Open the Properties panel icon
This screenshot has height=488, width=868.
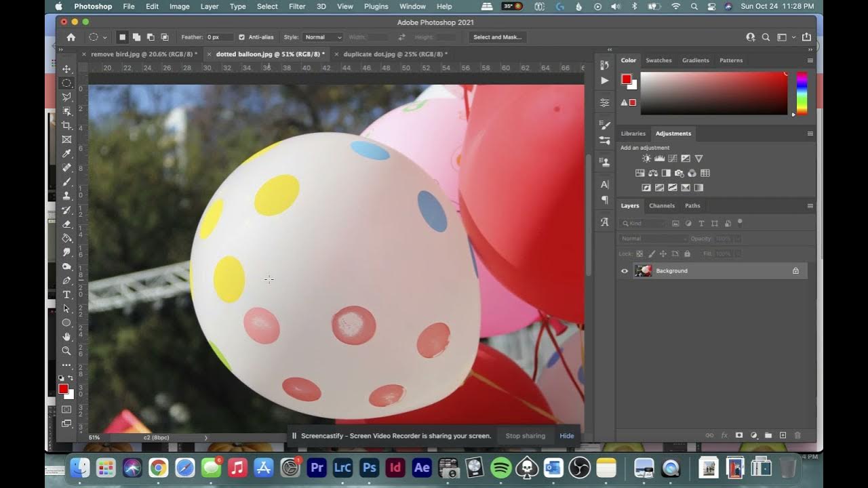604,102
